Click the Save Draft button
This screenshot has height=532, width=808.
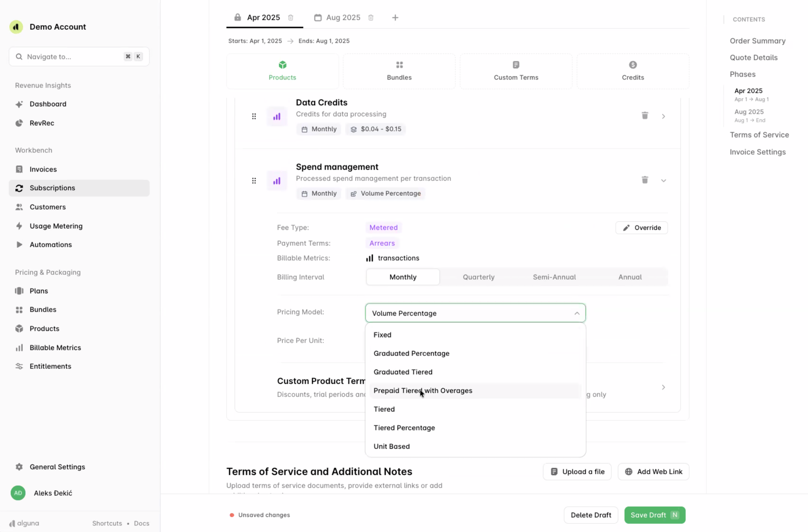click(654, 515)
